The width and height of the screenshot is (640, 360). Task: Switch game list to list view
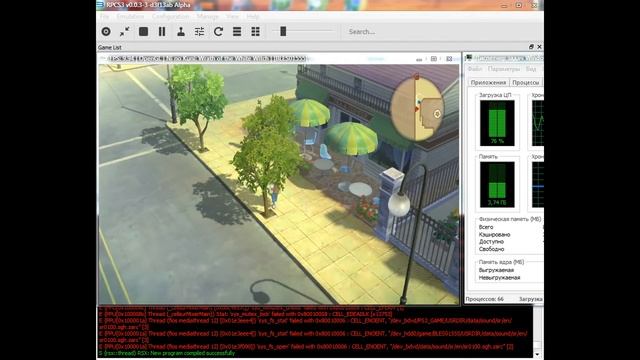tap(237, 31)
